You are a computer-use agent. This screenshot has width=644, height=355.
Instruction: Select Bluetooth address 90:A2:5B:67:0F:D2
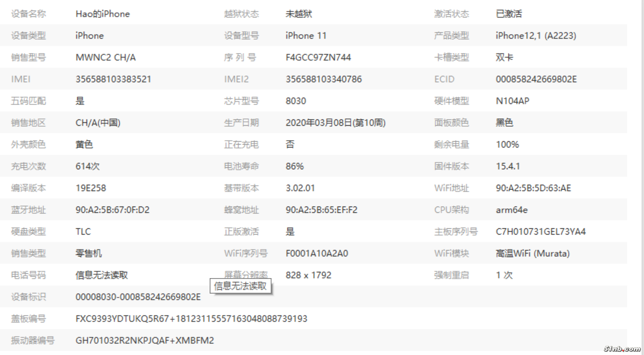(113, 210)
